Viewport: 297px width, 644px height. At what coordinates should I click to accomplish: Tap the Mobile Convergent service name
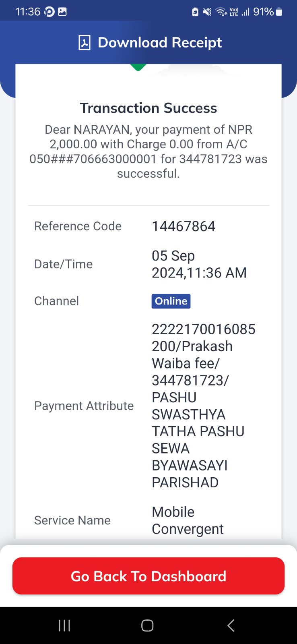click(188, 520)
